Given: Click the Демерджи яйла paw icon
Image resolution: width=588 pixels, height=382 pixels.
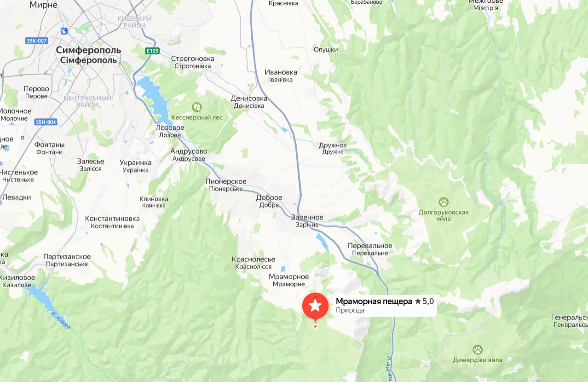Looking at the screenshot, I should click(478, 350).
